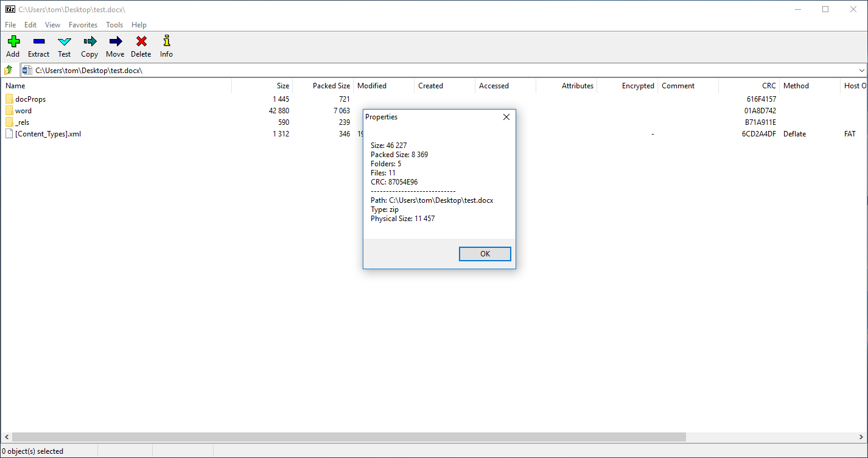Screen dimensions: 868x458
Task: Sort by the Comment column header
Action: point(688,86)
